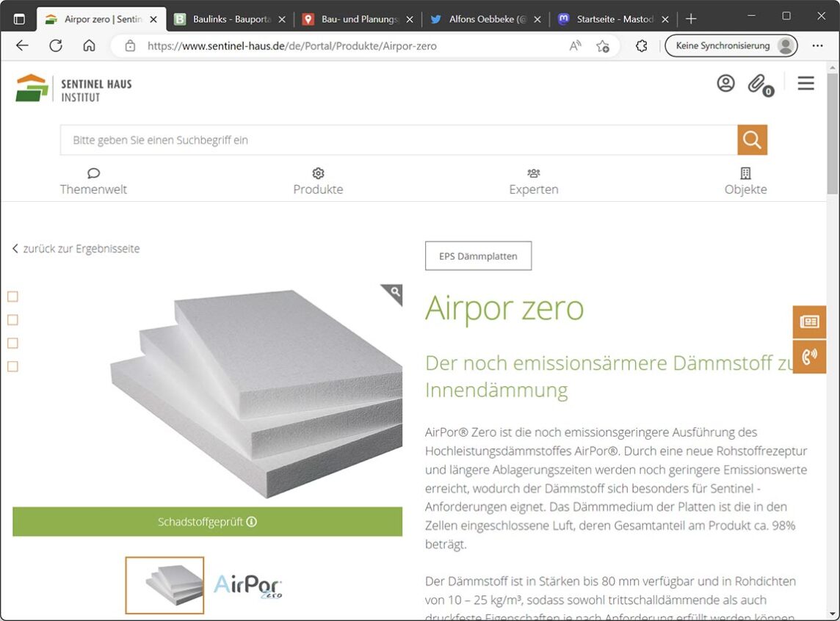This screenshot has height=621, width=840.
Task: Open browser settings three-dot menu
Action: 817,46
